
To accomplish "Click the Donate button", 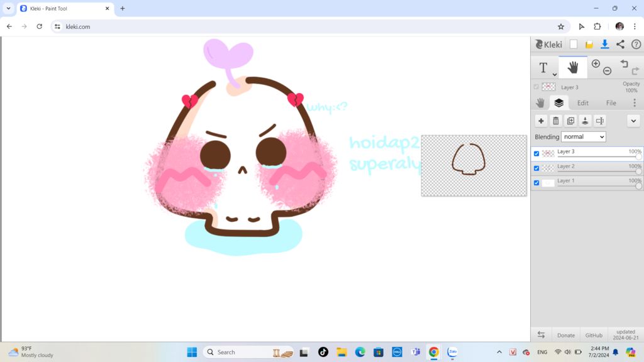I will pos(566,335).
